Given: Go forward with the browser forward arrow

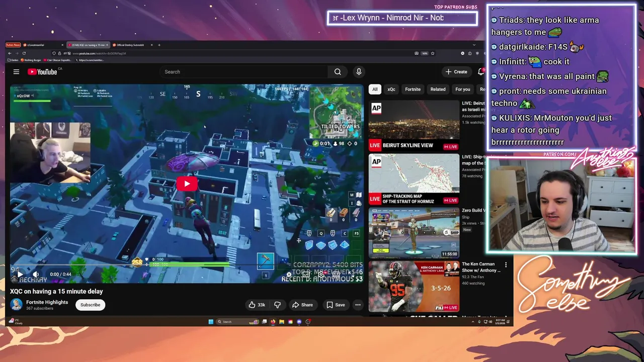Looking at the screenshot, I should 17,53.
